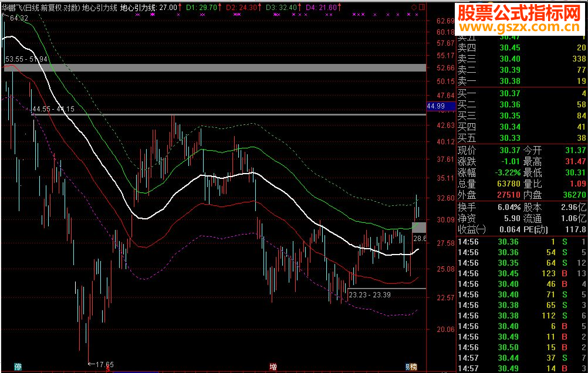Click the 62.69 label on price axis
The image size is (588, 373).
point(445,21)
